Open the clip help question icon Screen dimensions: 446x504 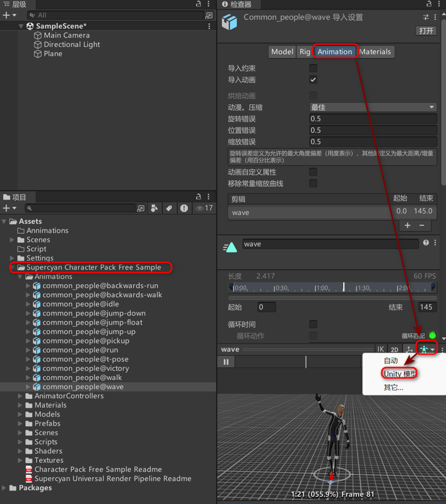tap(426, 243)
